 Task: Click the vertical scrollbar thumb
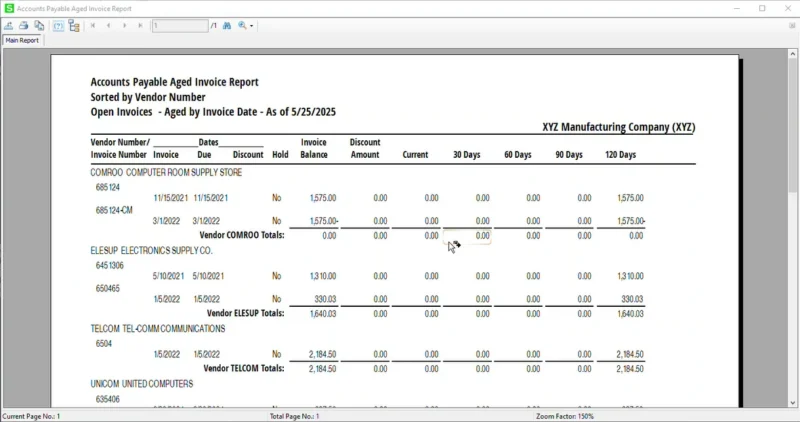coord(793,125)
